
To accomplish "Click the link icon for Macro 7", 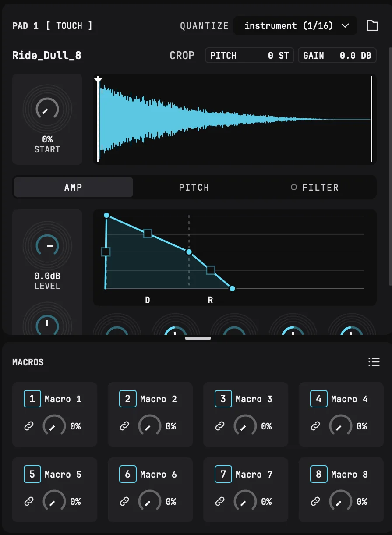I will [220, 501].
